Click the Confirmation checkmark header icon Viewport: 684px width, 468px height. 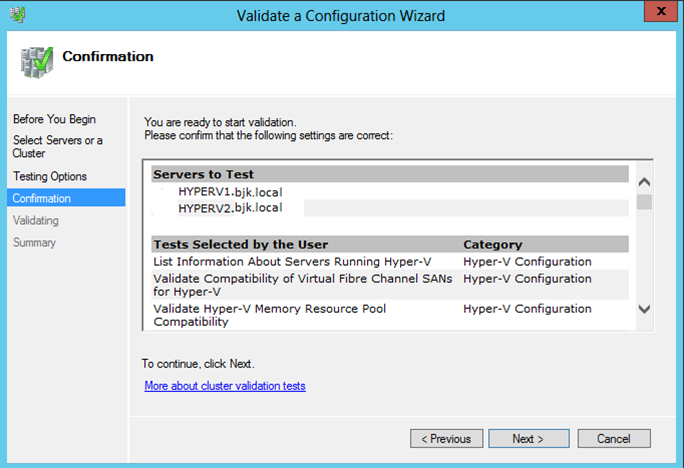pos(36,59)
